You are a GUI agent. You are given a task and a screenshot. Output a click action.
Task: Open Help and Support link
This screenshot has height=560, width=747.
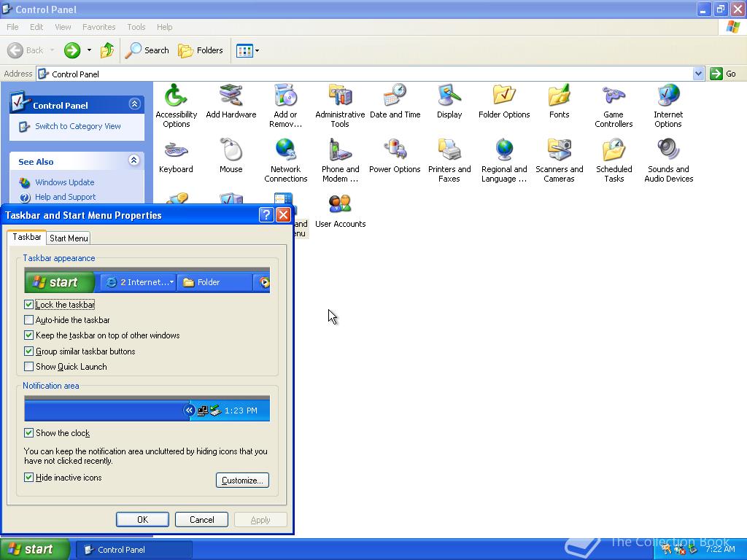pos(65,197)
